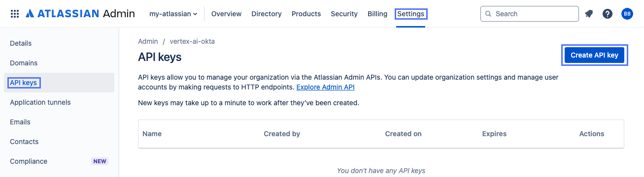The height and width of the screenshot is (177, 644).
Task: Select the Billing tab
Action: (377, 14)
